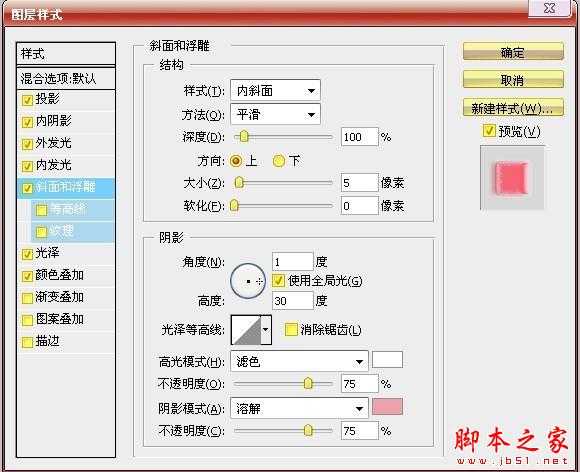This screenshot has height=472, width=580.
Task: Open the pink shadow color swatch
Action: click(x=387, y=407)
